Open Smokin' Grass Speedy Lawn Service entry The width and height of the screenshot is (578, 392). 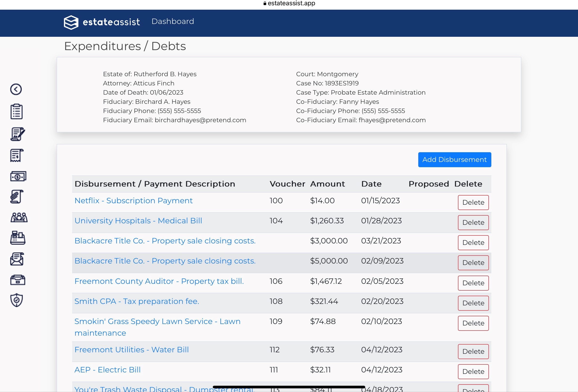click(x=157, y=327)
